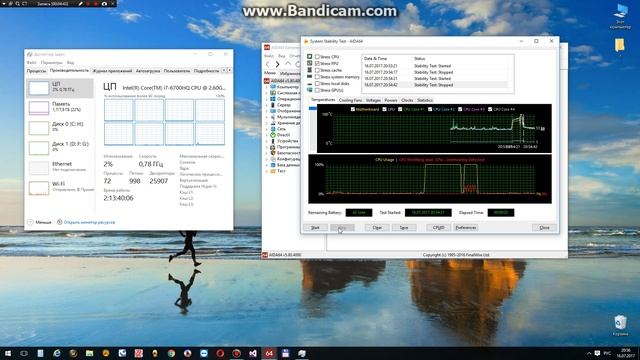The width and height of the screenshot is (640, 360).
Task: Open Preferences in Stability Test
Action: point(466,228)
